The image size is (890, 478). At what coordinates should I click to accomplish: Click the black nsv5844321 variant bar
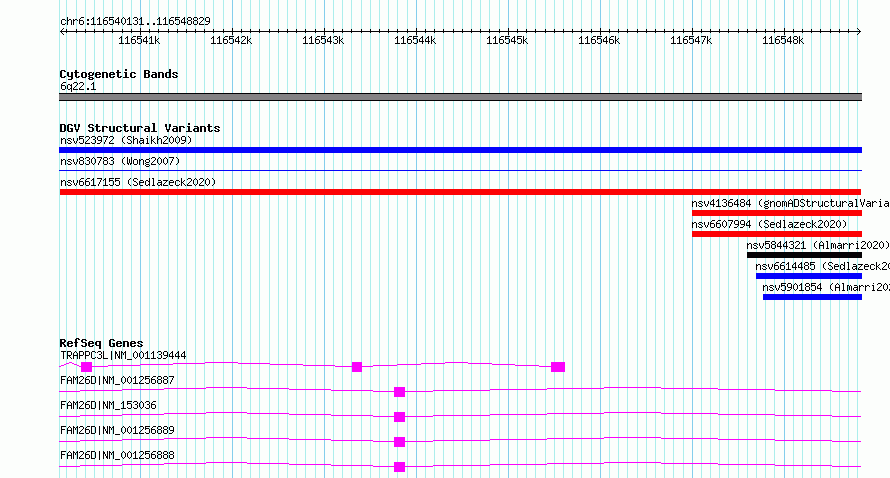[x=804, y=255]
